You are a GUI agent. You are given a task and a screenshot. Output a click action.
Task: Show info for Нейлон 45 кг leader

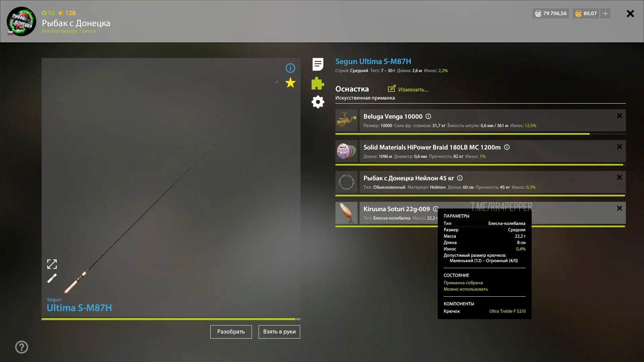[460, 178]
